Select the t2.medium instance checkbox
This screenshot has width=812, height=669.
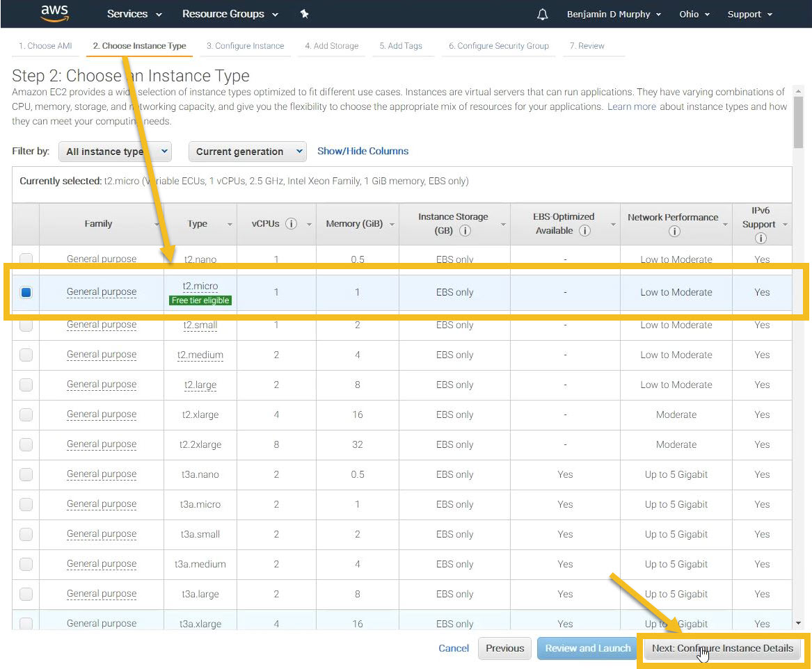(x=26, y=355)
